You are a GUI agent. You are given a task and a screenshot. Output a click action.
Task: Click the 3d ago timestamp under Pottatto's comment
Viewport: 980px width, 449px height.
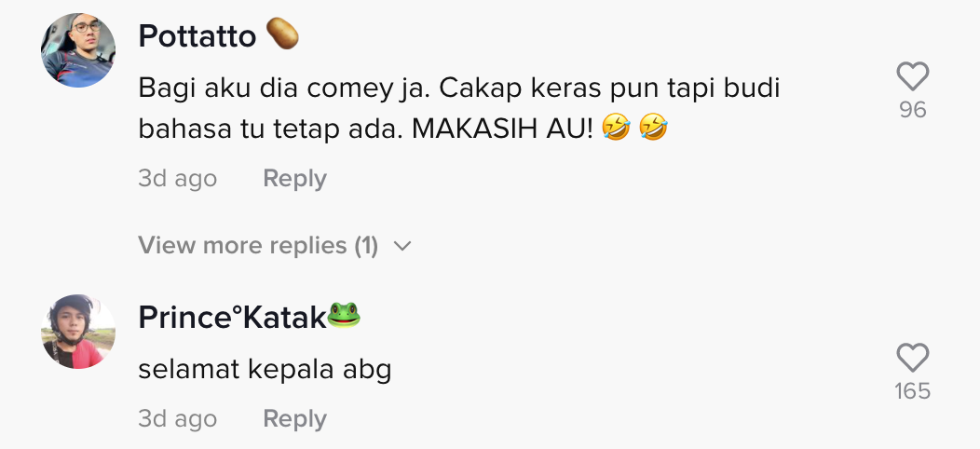[178, 179]
